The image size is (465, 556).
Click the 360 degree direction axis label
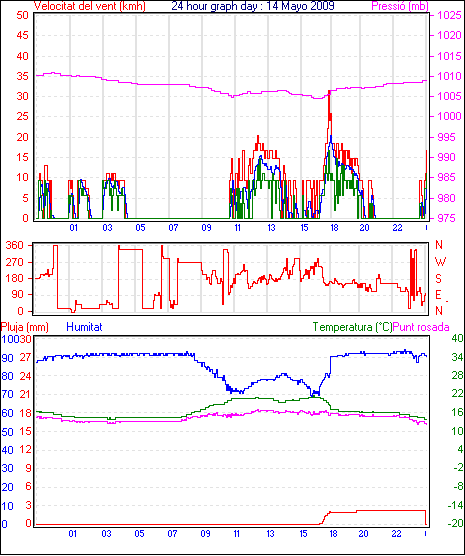point(15,245)
